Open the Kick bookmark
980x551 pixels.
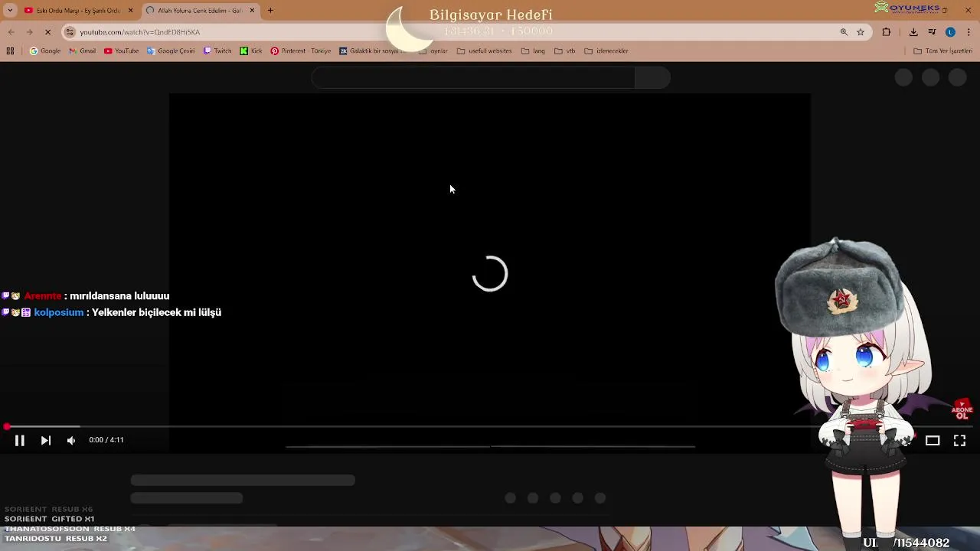(x=250, y=51)
